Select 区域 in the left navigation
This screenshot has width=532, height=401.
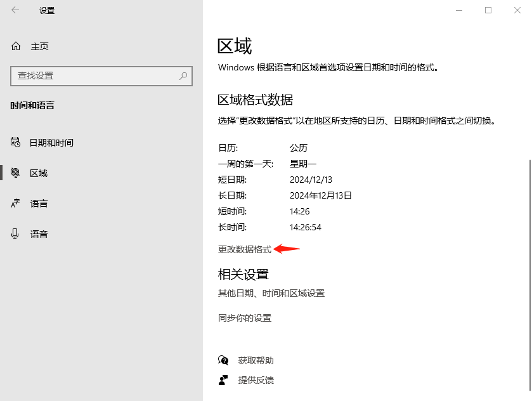[39, 173]
